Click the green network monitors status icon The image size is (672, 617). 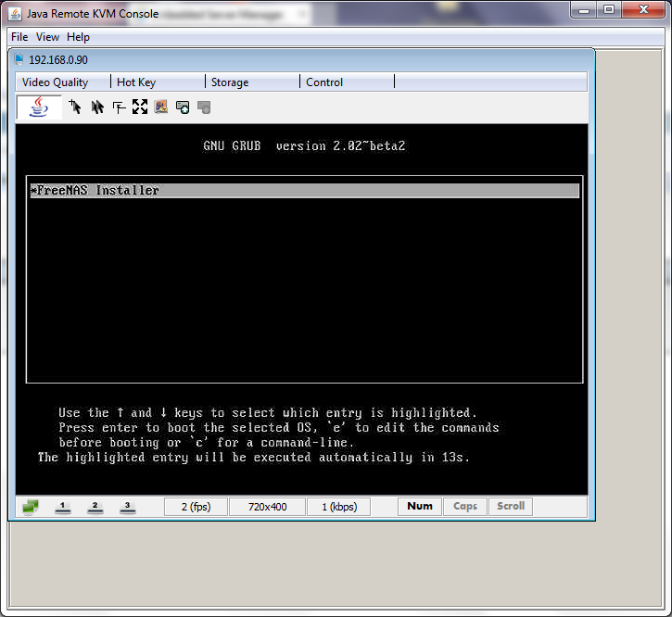pos(31,507)
